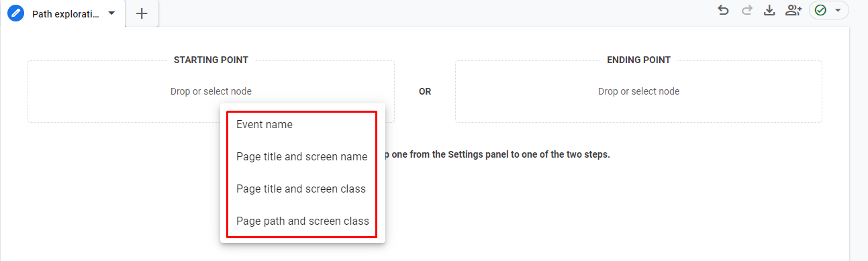The image size is (868, 261).
Task: Select node in Starting Point box
Action: pyautogui.click(x=211, y=91)
